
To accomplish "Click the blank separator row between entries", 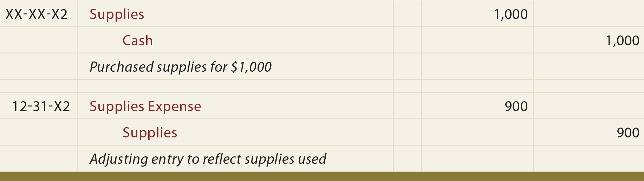I will coord(322,86).
